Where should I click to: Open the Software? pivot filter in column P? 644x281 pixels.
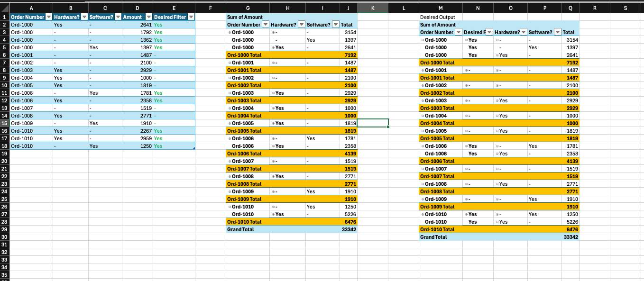click(557, 32)
